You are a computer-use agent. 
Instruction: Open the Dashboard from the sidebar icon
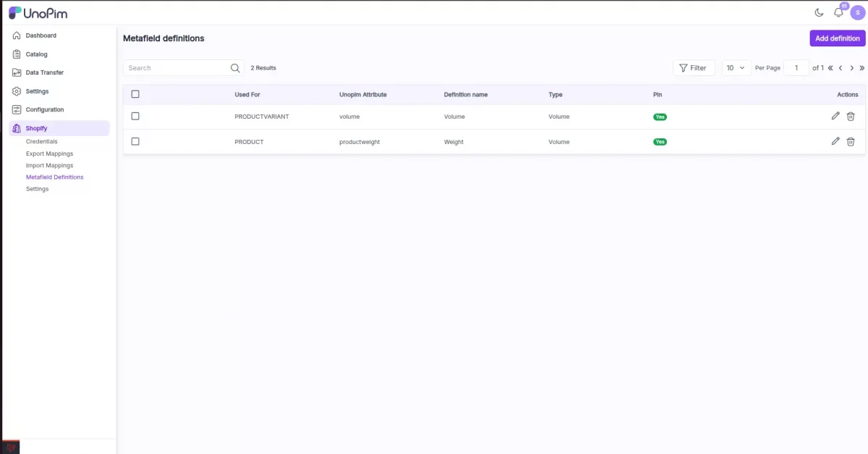(16, 35)
